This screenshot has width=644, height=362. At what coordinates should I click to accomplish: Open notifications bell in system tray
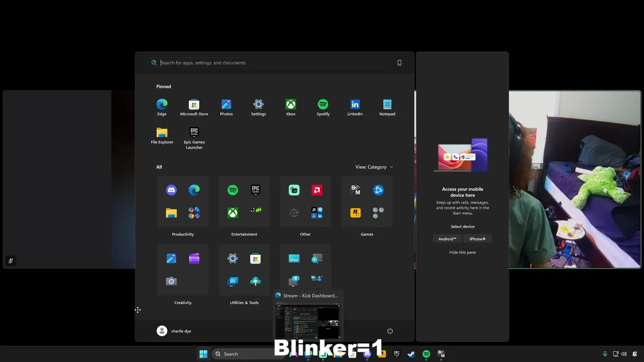635,354
